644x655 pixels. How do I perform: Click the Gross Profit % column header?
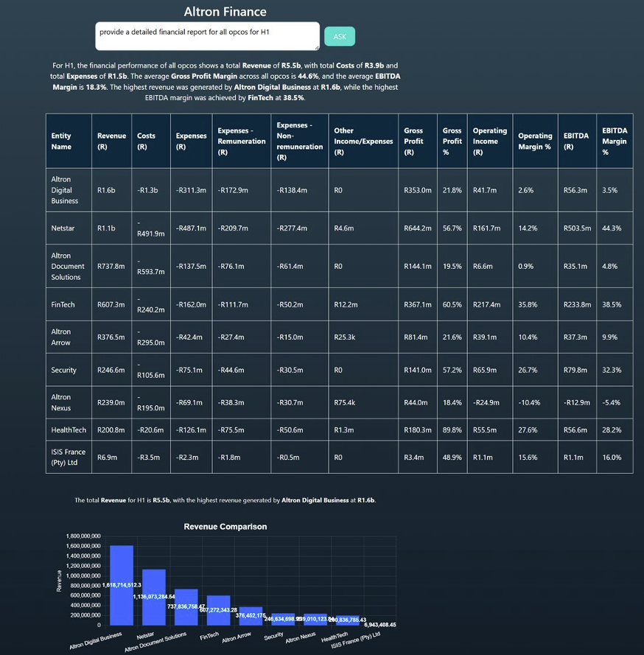pos(452,141)
